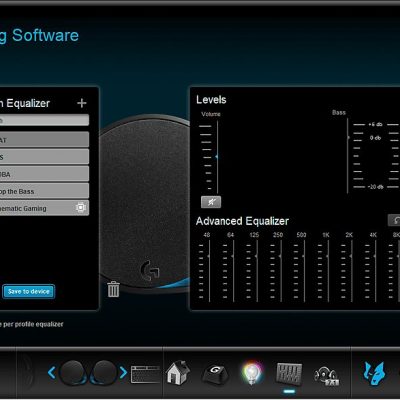This screenshot has height=400, width=400.
Task: Select the preset row ending in 'BA'
Action: (x=44, y=174)
